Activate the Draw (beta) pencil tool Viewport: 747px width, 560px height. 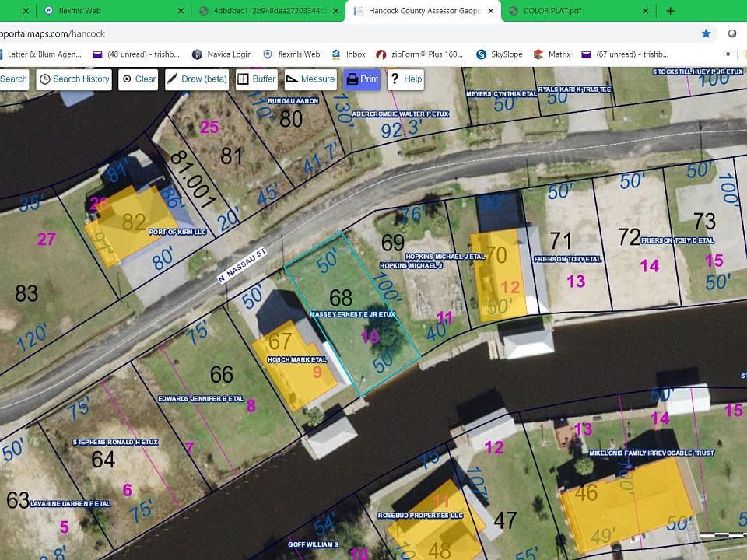pyautogui.click(x=197, y=79)
